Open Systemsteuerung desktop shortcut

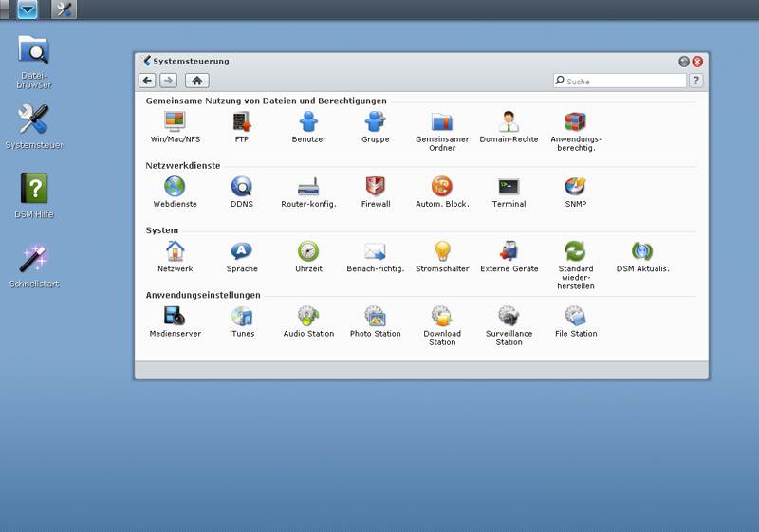(x=34, y=127)
